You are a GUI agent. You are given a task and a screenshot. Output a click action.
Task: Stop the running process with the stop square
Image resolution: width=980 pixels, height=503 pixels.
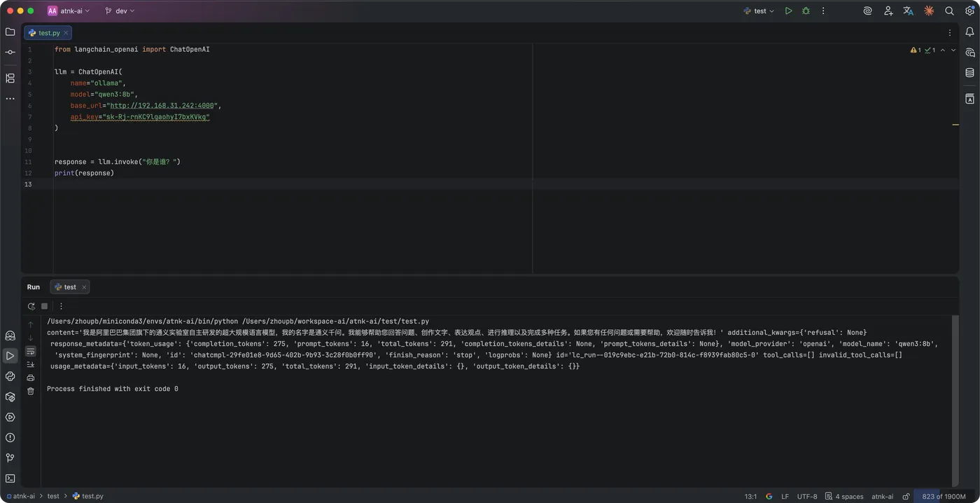[44, 305]
